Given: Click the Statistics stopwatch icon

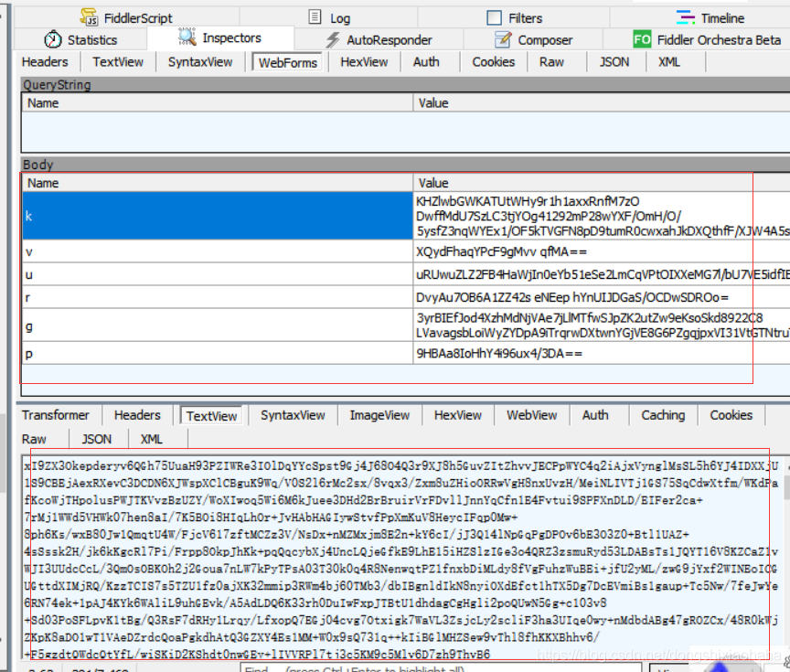Looking at the screenshot, I should pyautogui.click(x=53, y=38).
